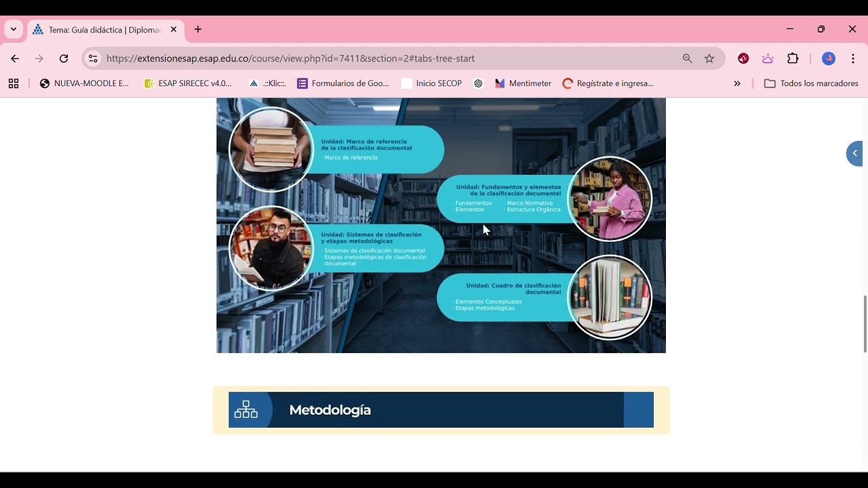This screenshot has height=488, width=868.
Task: Click the open book circular image
Action: [610, 297]
